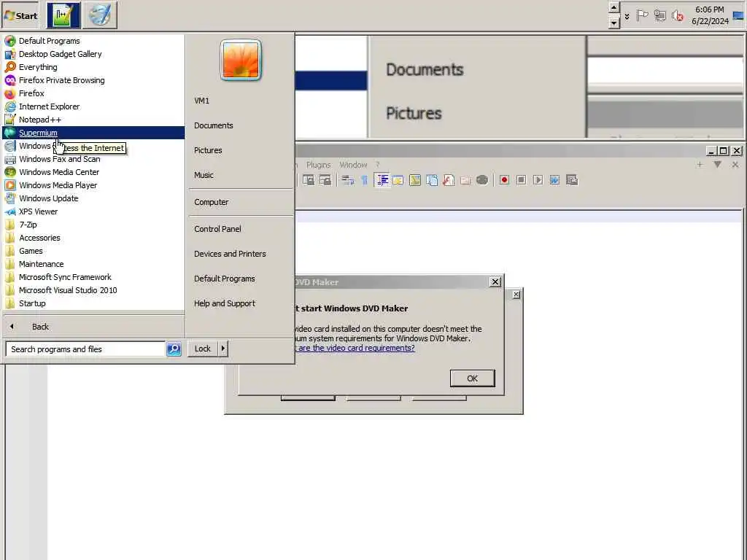Screen dimensions: 747x560
Task: Show hidden system tray icons chevron
Action: [627, 16]
